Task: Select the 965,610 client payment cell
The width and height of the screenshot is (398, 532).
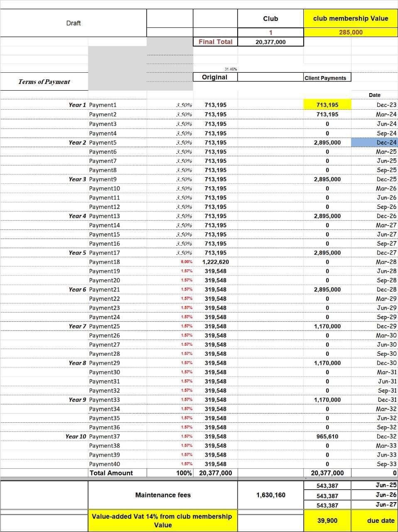Action: (x=327, y=437)
